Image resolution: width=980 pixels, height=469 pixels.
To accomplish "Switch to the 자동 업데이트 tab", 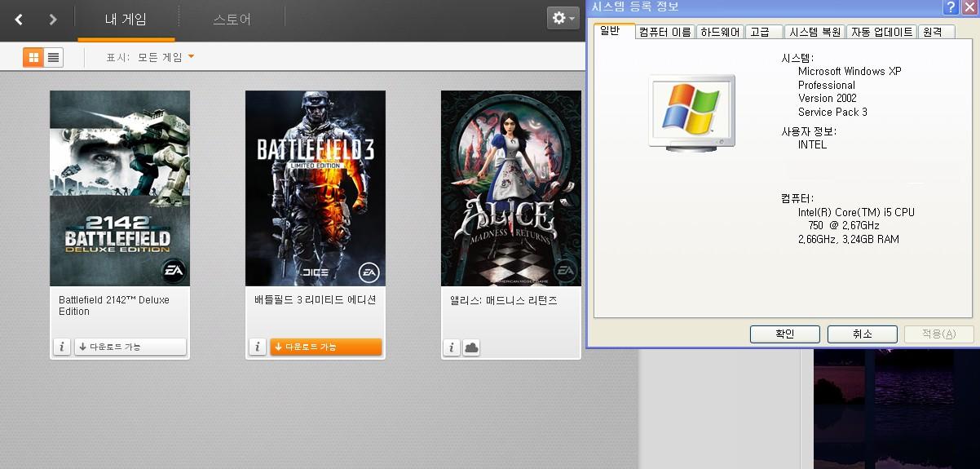I will click(882, 32).
